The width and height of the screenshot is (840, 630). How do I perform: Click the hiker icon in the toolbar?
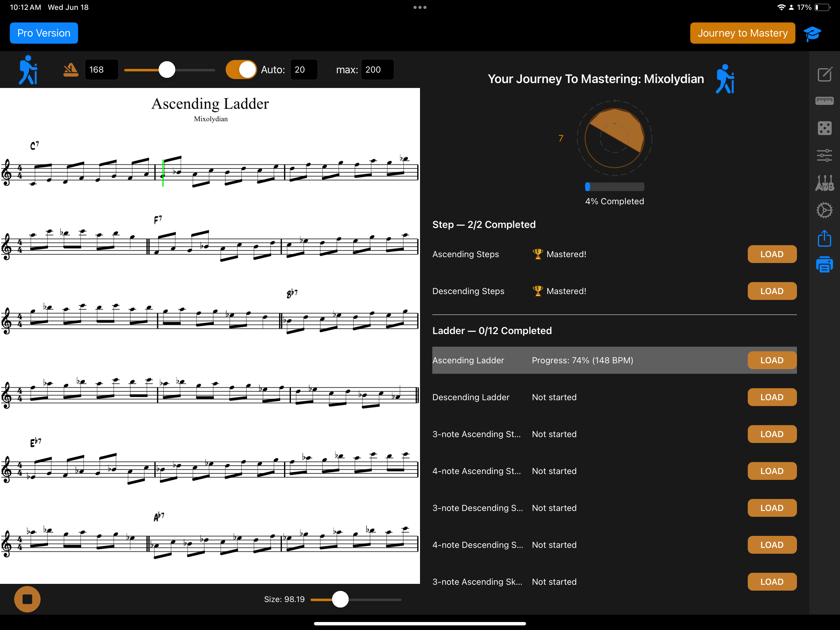(28, 70)
